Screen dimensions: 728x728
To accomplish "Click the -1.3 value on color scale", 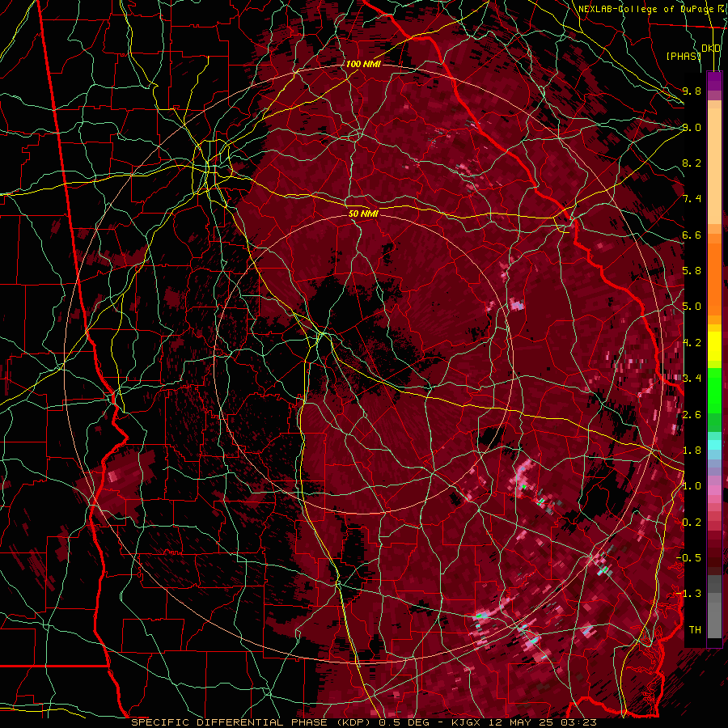I will 689,594.
